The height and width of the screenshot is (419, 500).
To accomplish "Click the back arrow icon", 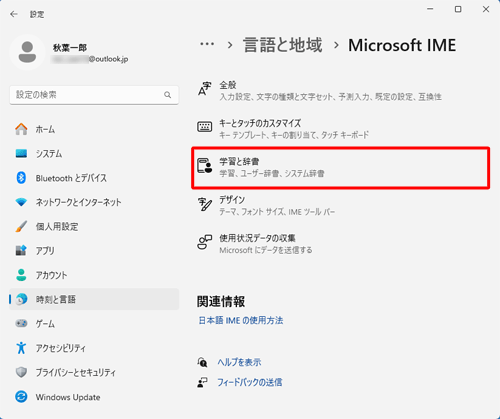I will (x=14, y=14).
